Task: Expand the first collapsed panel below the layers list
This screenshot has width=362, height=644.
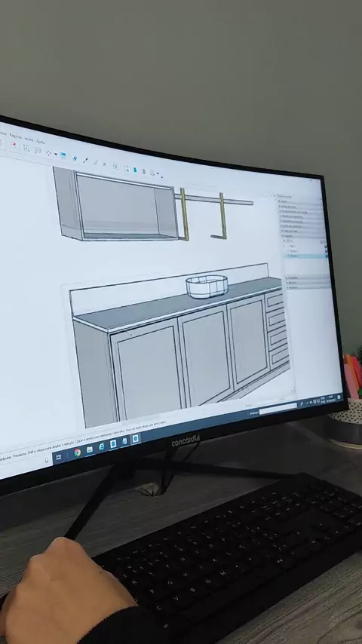Action: [308, 278]
